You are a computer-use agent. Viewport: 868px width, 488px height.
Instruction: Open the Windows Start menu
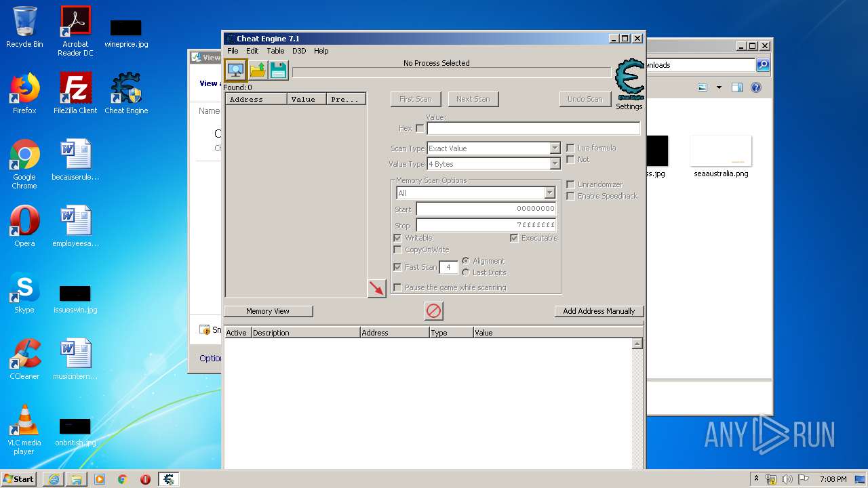18,479
